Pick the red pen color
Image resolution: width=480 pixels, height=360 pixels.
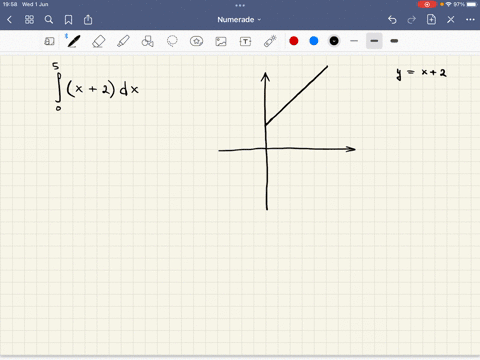point(294,41)
